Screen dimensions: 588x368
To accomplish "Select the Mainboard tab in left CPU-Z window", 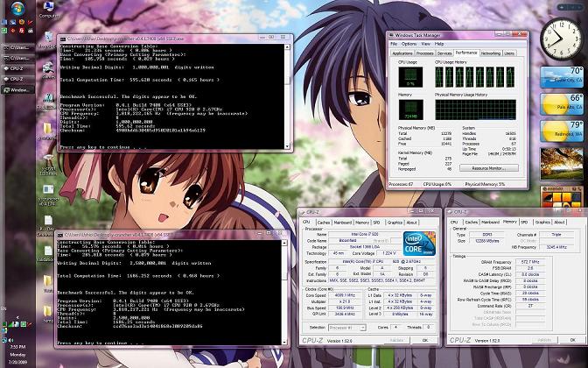I will click(342, 223).
